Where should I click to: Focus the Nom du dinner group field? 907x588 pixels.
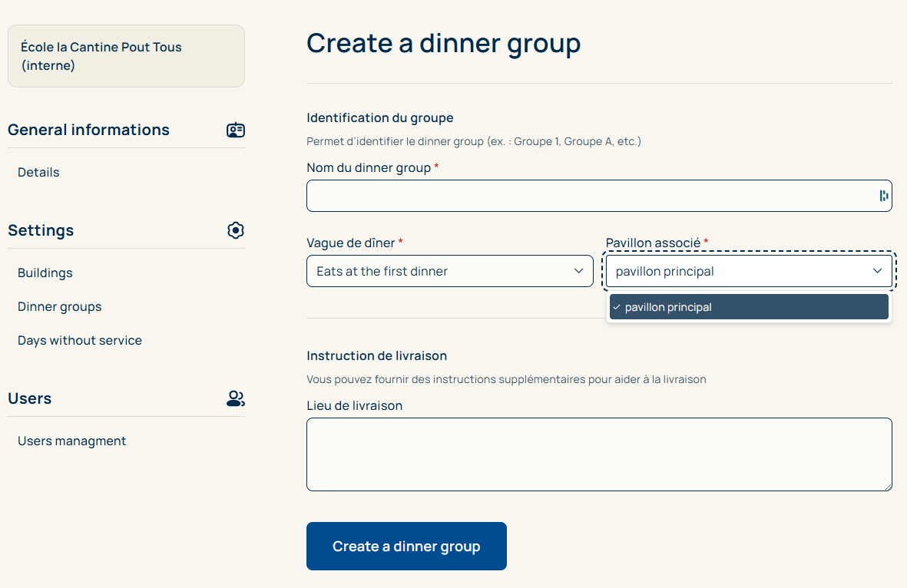coord(599,196)
